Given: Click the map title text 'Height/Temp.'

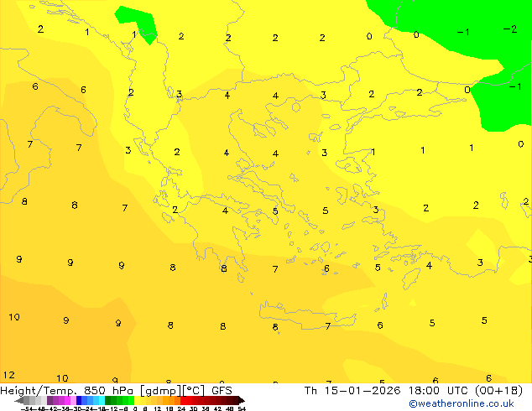Looking at the screenshot, I should pyautogui.click(x=38, y=391).
